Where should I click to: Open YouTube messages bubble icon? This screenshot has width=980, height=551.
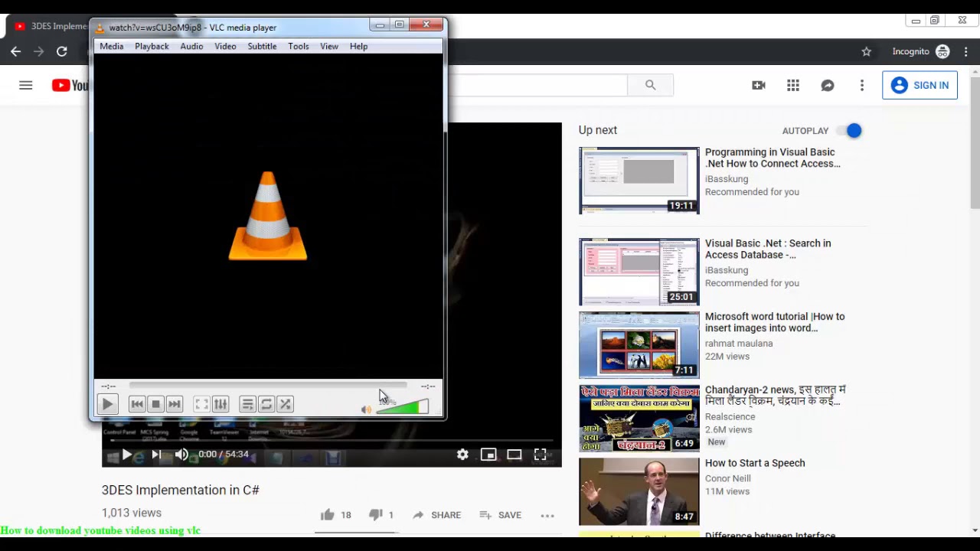[828, 85]
